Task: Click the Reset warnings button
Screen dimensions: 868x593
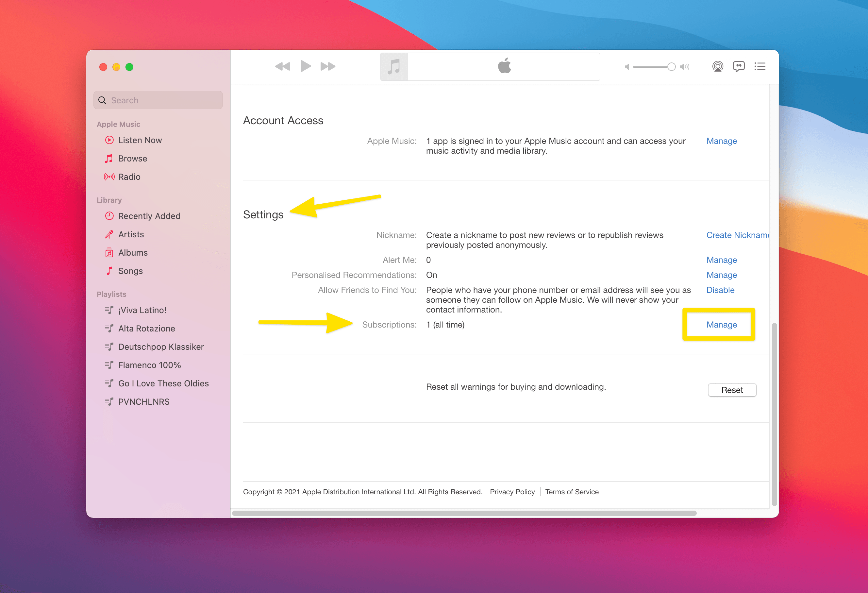Action: (732, 390)
